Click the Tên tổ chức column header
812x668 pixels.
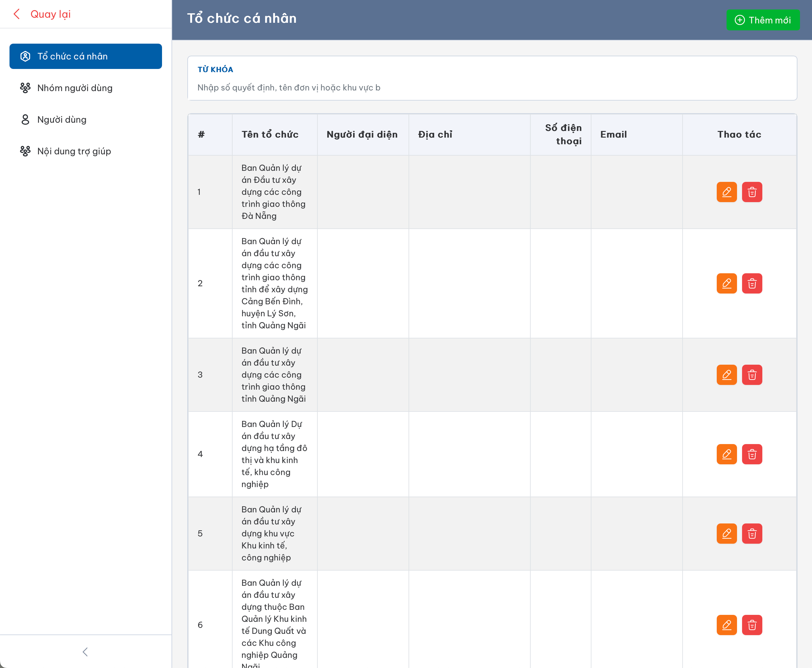270,134
